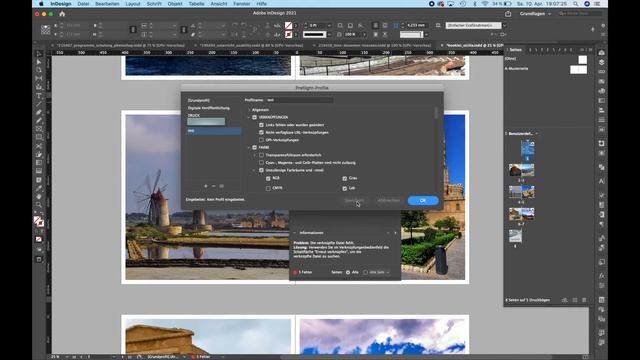Select page spread 4-5 thumbnail

pyautogui.click(x=521, y=192)
